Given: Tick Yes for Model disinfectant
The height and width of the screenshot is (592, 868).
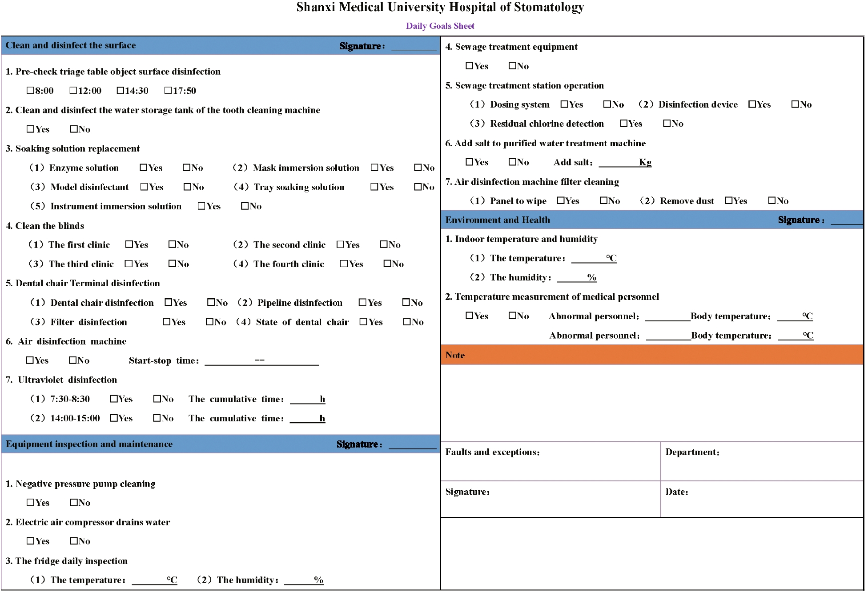Looking at the screenshot, I should tap(144, 187).
